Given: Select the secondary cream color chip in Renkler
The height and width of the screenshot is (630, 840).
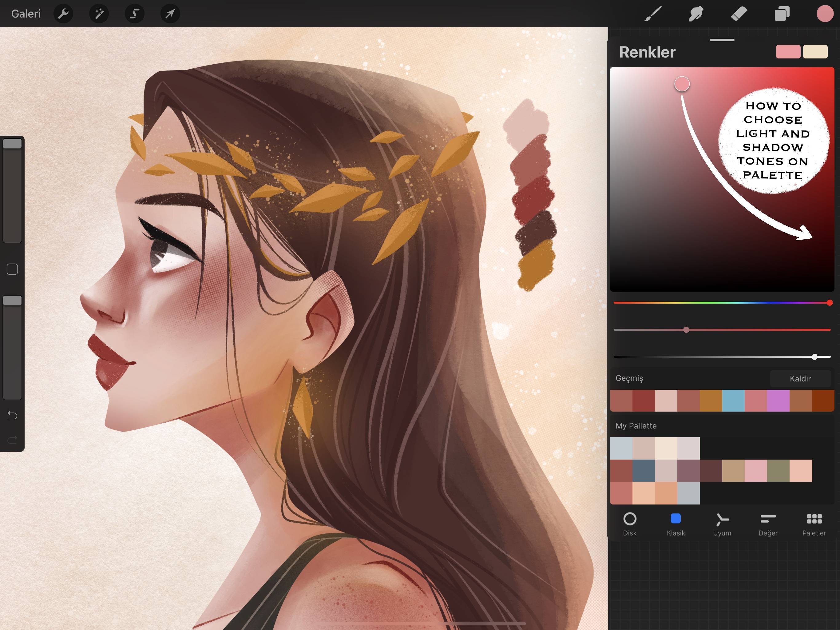Looking at the screenshot, I should pyautogui.click(x=815, y=52).
